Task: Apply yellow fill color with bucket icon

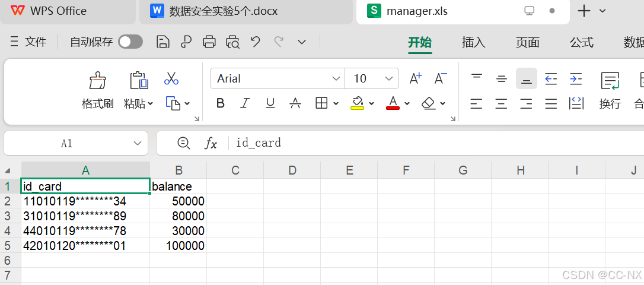Action: pyautogui.click(x=358, y=103)
